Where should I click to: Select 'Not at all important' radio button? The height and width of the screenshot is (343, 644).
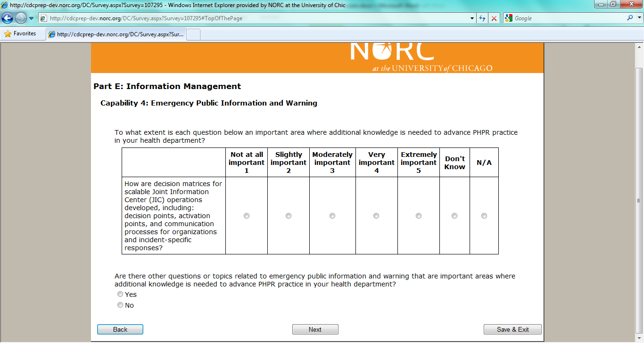tap(247, 216)
